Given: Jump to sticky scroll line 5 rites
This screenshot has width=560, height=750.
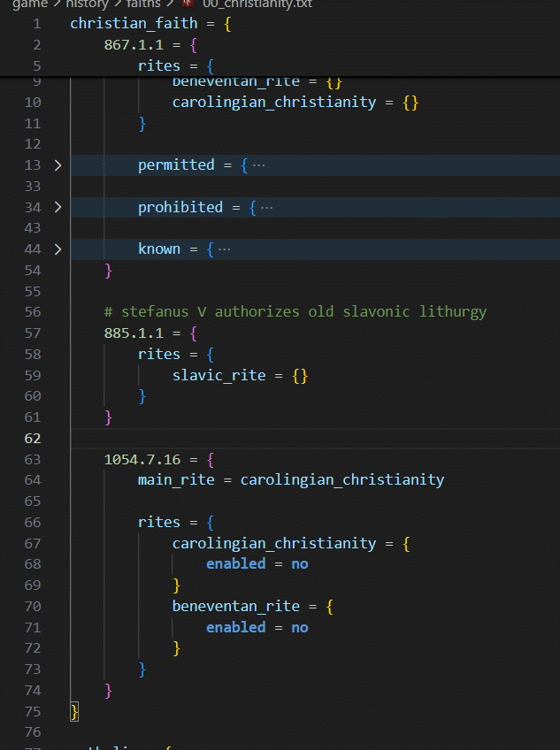Looking at the screenshot, I should click(x=176, y=66).
